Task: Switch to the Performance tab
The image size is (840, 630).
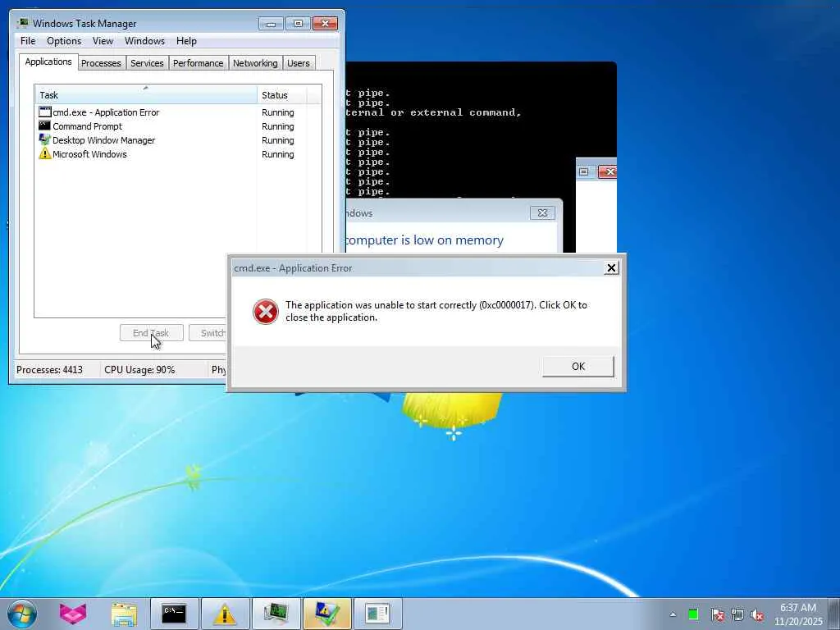Action: coord(198,63)
